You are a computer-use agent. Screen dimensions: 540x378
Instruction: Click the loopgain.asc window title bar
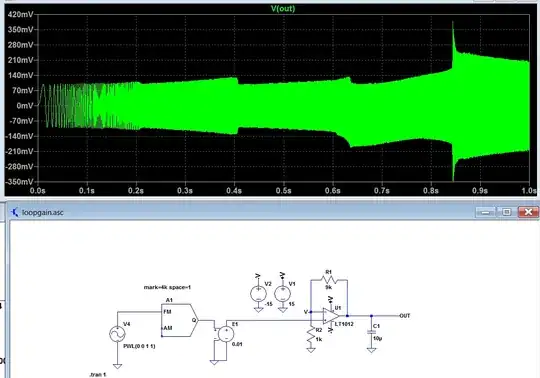[241, 212]
